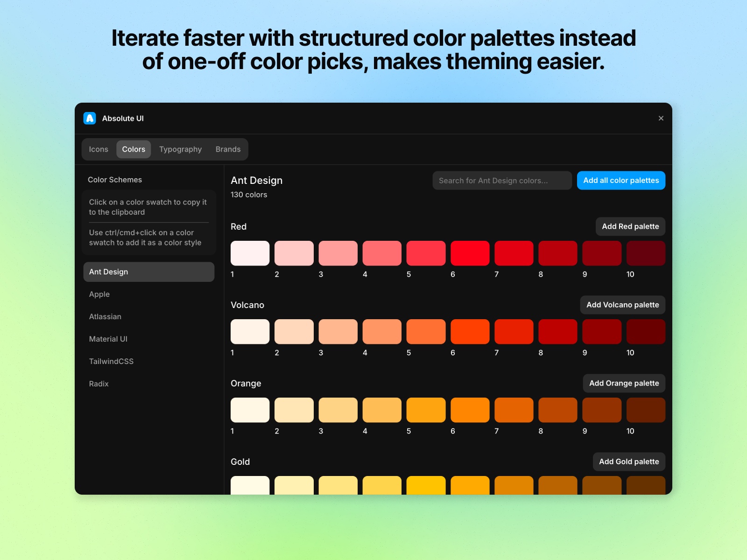The height and width of the screenshot is (560, 747).
Task: Copy Volcano swatch number 3
Action: tap(338, 331)
